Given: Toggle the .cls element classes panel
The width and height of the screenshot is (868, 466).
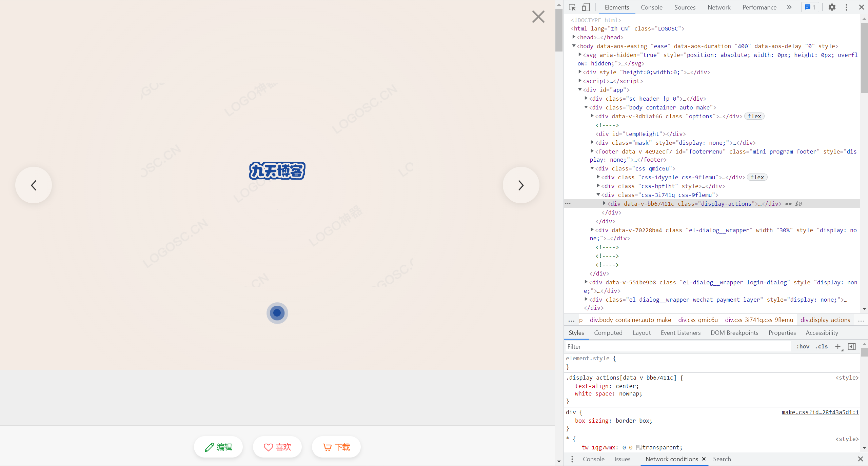Looking at the screenshot, I should [x=821, y=346].
